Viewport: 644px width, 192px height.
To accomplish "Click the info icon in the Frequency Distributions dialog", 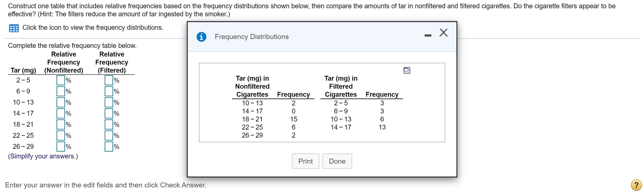I will pos(201,36).
